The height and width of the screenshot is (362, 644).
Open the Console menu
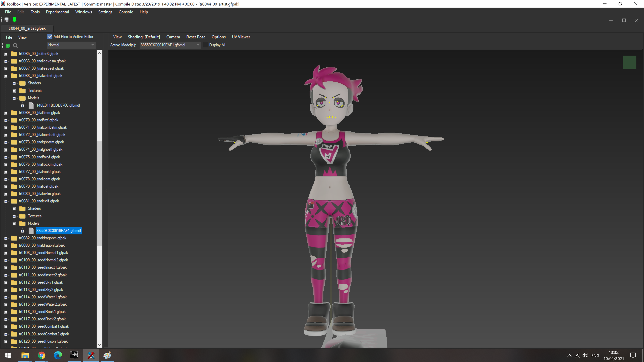click(x=126, y=12)
